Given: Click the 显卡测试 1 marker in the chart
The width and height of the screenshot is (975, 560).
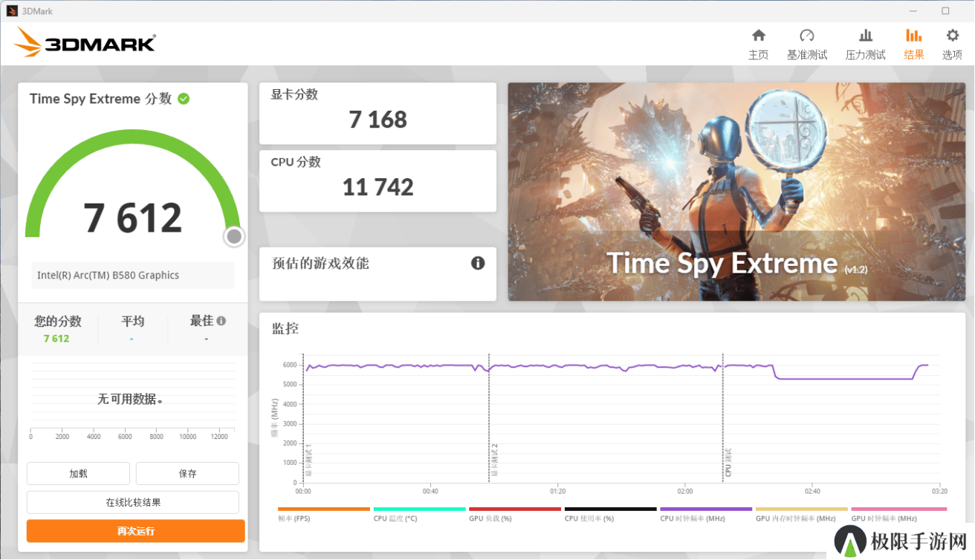Looking at the screenshot, I should [x=308, y=460].
